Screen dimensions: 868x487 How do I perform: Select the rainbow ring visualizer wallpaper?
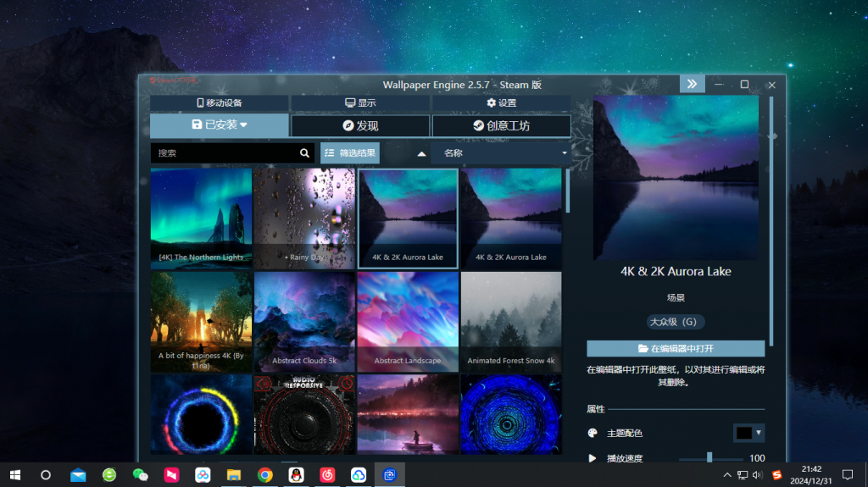click(x=201, y=414)
